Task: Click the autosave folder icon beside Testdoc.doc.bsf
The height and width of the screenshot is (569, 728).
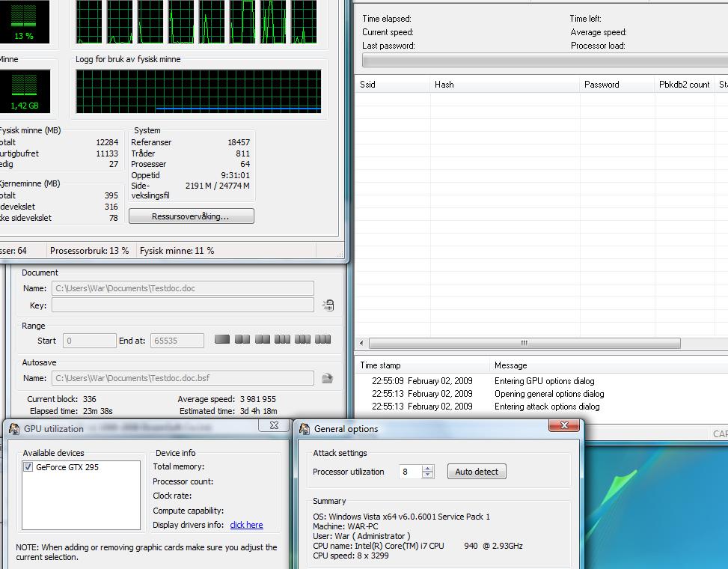Action: (327, 378)
